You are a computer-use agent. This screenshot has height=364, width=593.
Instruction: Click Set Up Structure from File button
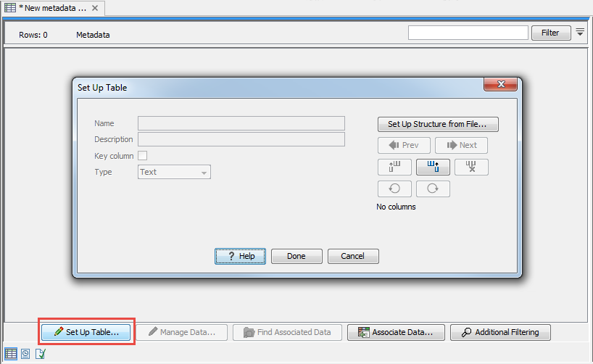click(438, 124)
